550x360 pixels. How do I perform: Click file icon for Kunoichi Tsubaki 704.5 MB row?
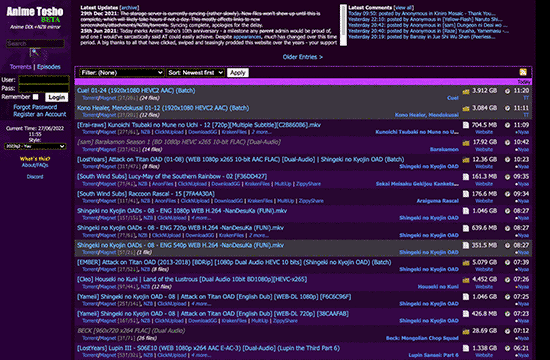point(466,125)
